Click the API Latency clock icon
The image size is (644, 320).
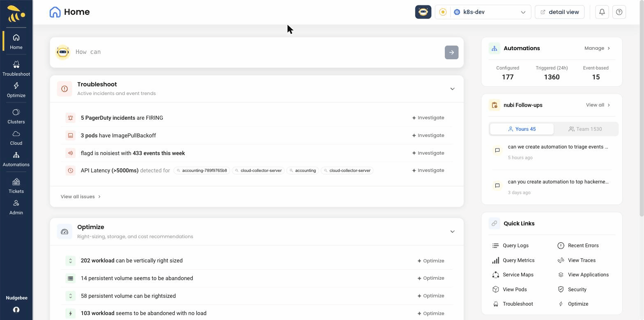coord(70,170)
